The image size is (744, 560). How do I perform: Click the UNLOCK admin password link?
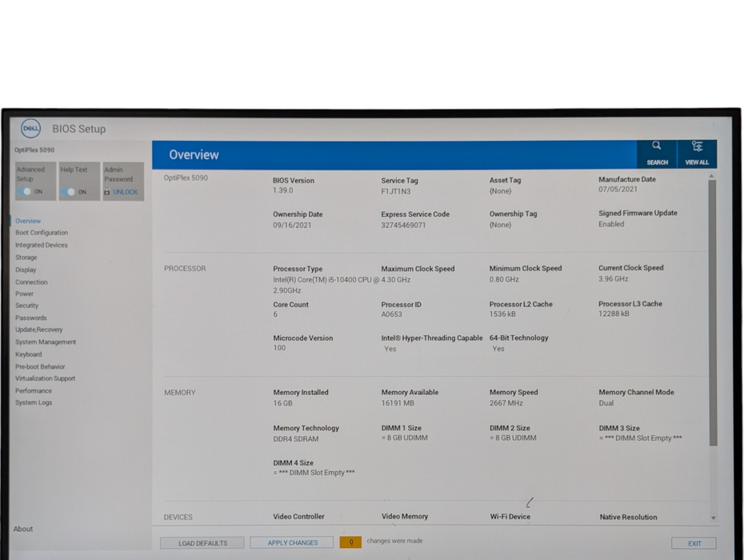coord(126,192)
